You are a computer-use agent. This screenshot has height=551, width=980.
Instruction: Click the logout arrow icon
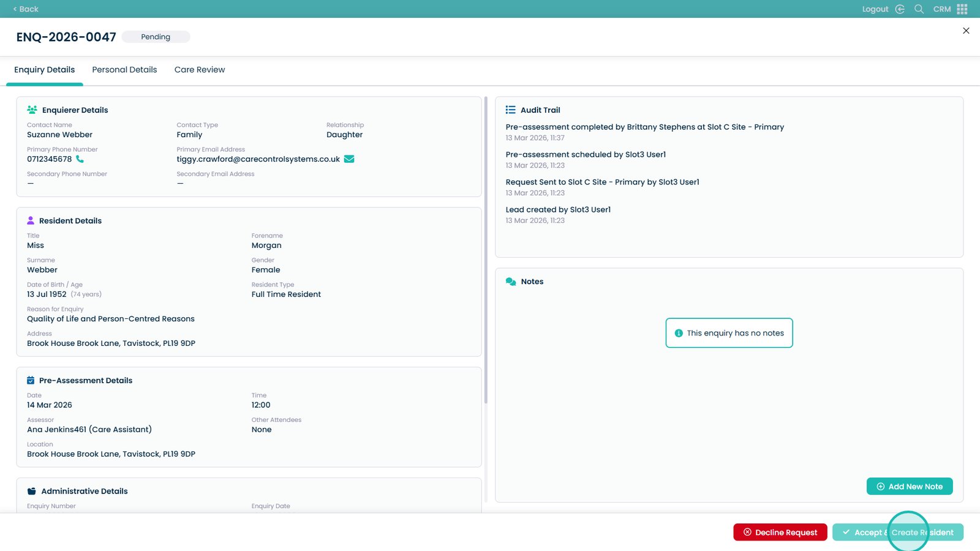900,9
